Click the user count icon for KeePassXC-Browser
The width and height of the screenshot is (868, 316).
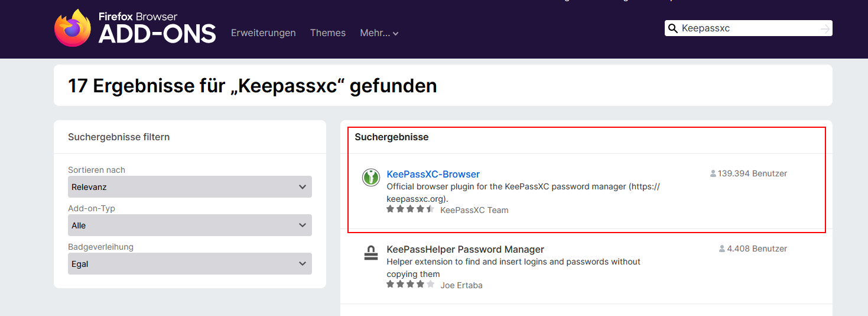tap(713, 174)
